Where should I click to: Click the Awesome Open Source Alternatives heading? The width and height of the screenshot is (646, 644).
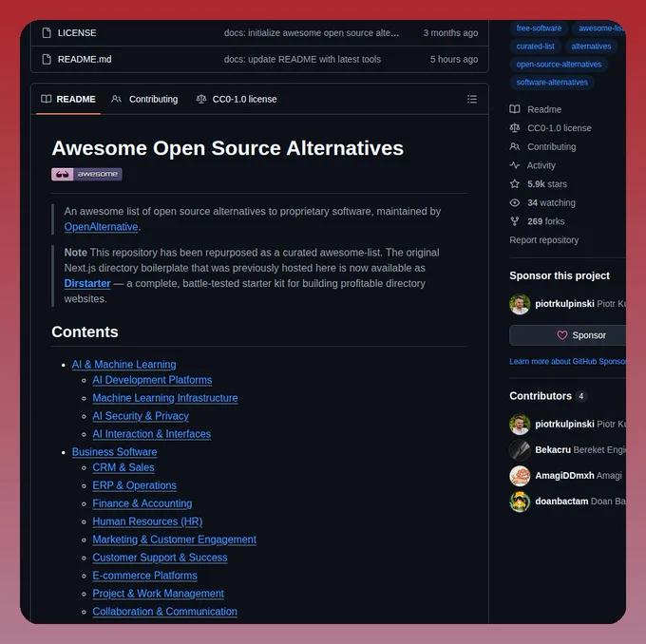click(x=227, y=148)
